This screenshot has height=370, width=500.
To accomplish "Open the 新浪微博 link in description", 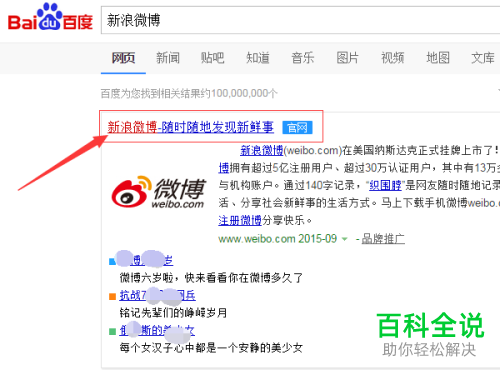I will [x=262, y=150].
